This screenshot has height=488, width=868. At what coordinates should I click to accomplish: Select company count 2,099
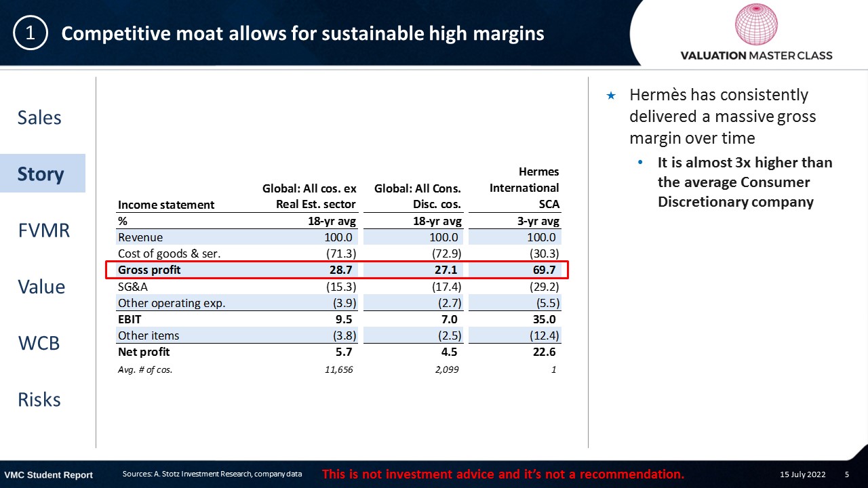click(446, 370)
